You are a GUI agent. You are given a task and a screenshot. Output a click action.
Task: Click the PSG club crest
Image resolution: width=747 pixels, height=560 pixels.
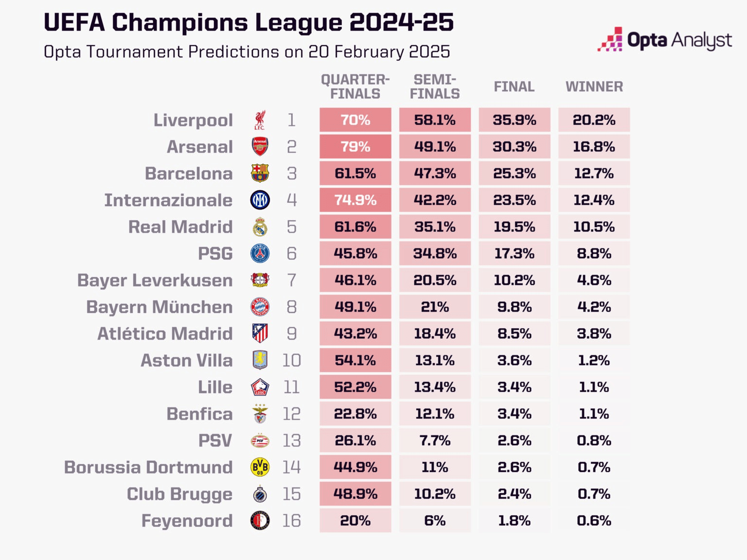click(260, 253)
